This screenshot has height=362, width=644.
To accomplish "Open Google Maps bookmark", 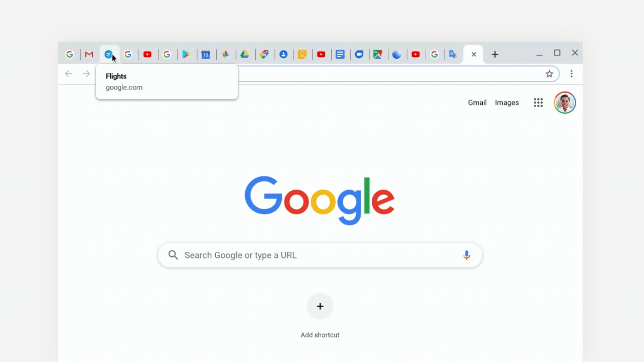I will 378,54.
